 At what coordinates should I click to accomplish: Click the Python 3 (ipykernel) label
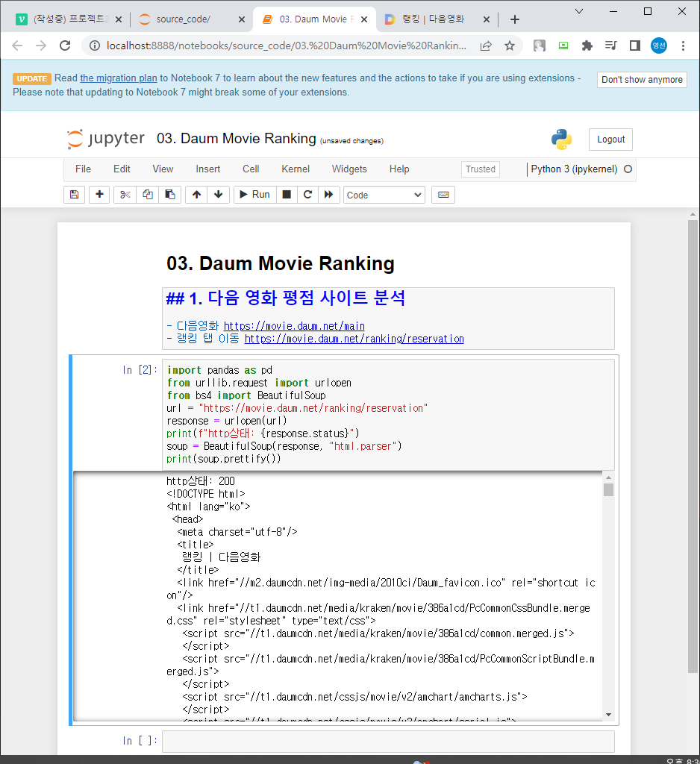(574, 169)
